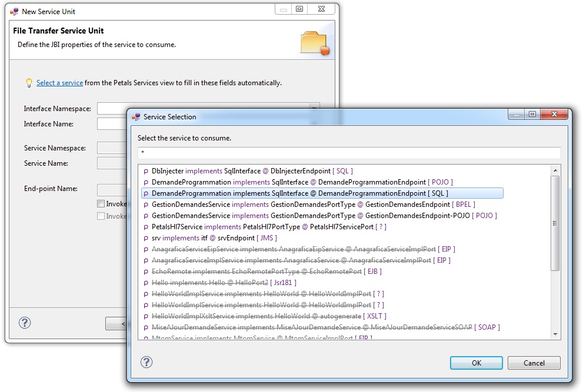Click the DbInjecter service icon
583x392 pixels.
coord(146,171)
